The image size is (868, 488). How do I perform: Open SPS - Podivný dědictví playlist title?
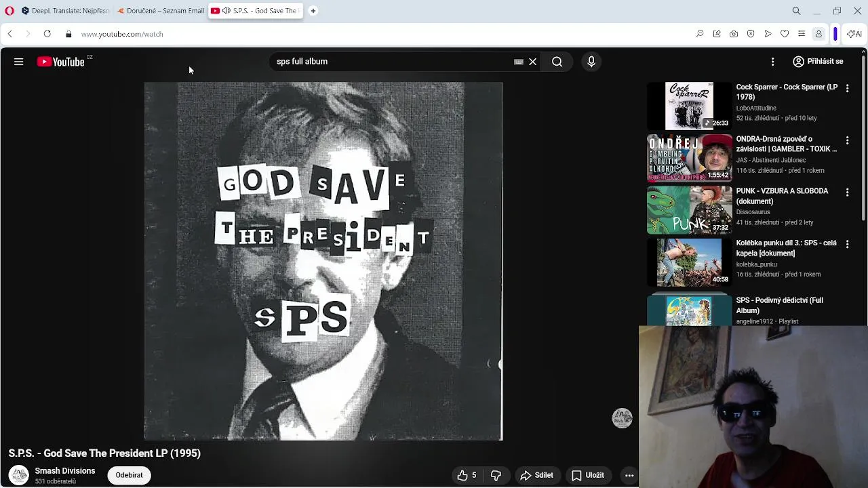tap(780, 305)
